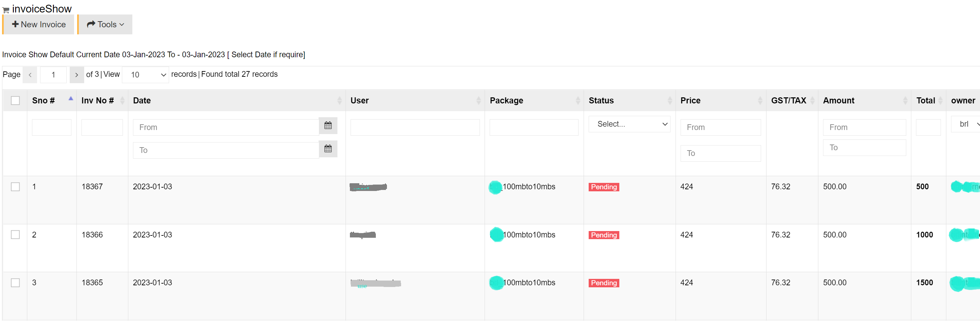Sort by Inv No # column

click(102, 101)
